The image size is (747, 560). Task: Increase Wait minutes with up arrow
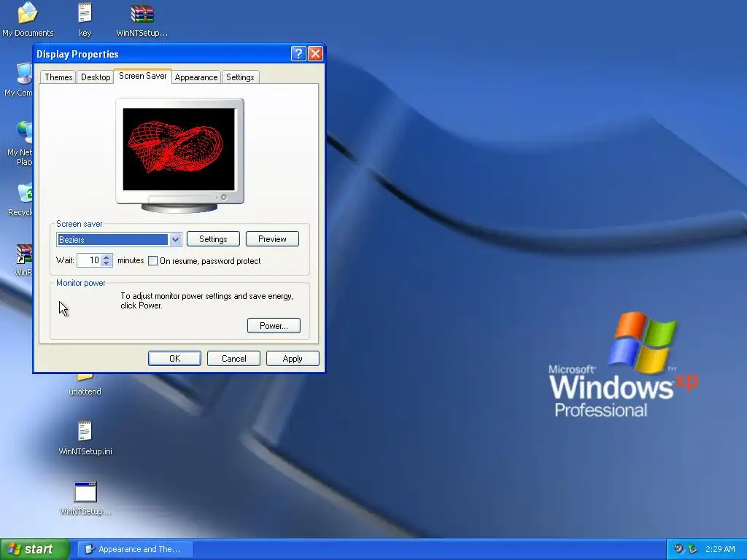point(107,257)
